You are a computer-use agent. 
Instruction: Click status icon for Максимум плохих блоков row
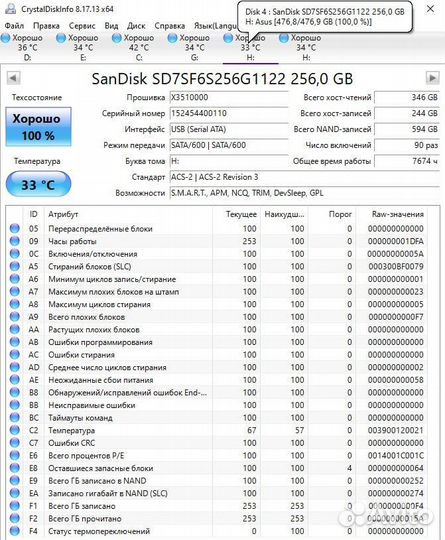click(x=14, y=292)
